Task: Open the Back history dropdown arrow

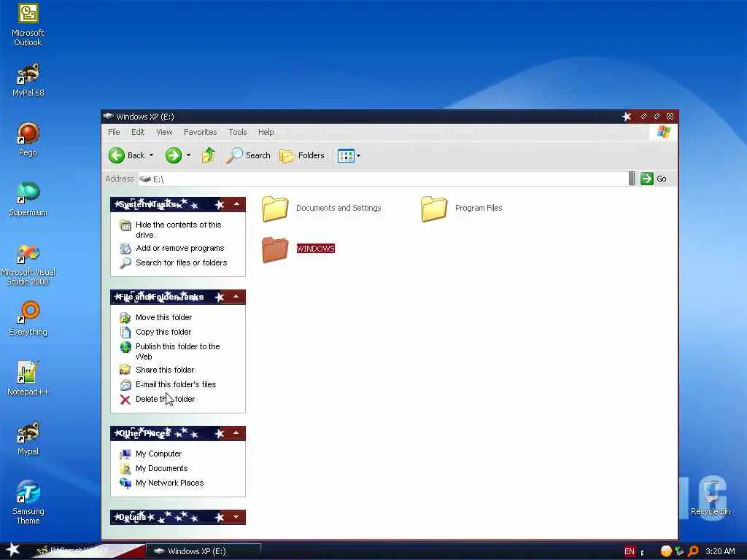Action: tap(151, 155)
